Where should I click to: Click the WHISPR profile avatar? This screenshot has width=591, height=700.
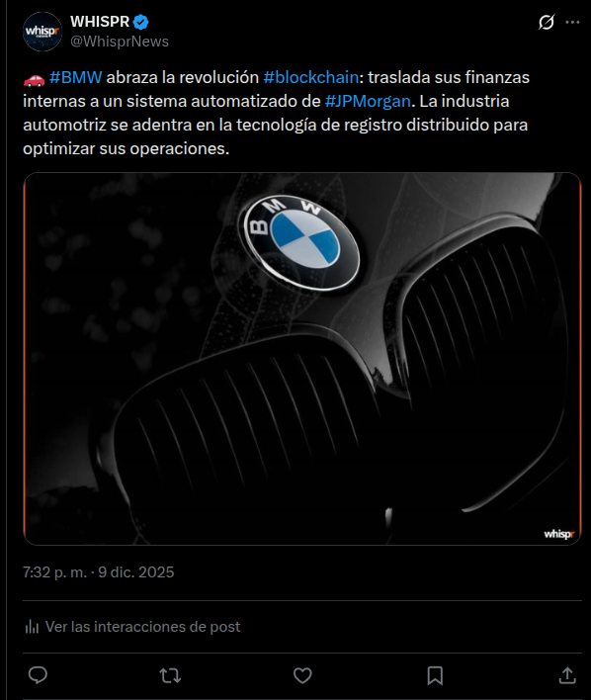pyautogui.click(x=42, y=32)
